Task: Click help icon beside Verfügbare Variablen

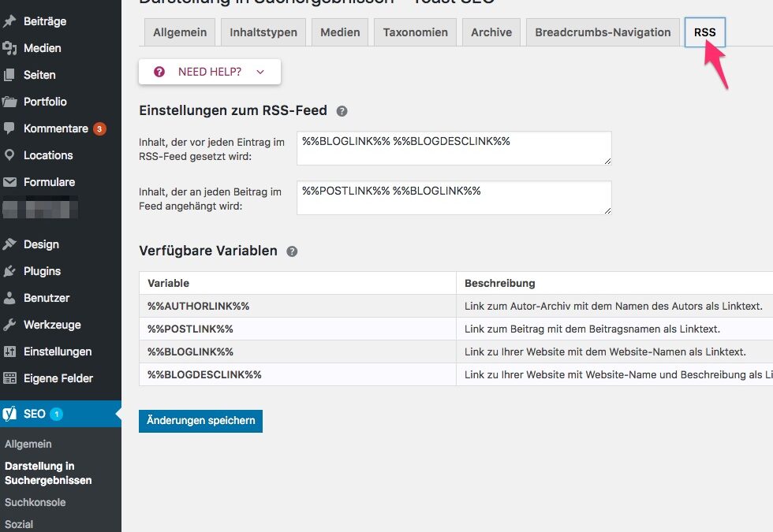Action: (x=292, y=251)
